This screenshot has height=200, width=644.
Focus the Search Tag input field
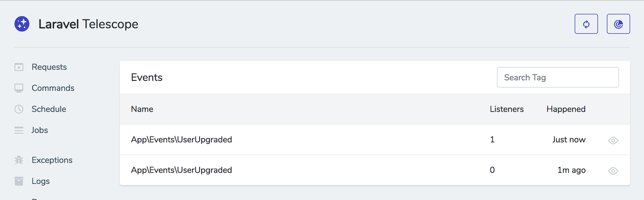(x=557, y=78)
